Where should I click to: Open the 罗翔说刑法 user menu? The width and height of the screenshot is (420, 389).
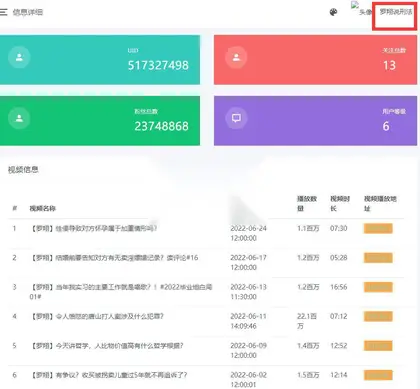pos(396,12)
